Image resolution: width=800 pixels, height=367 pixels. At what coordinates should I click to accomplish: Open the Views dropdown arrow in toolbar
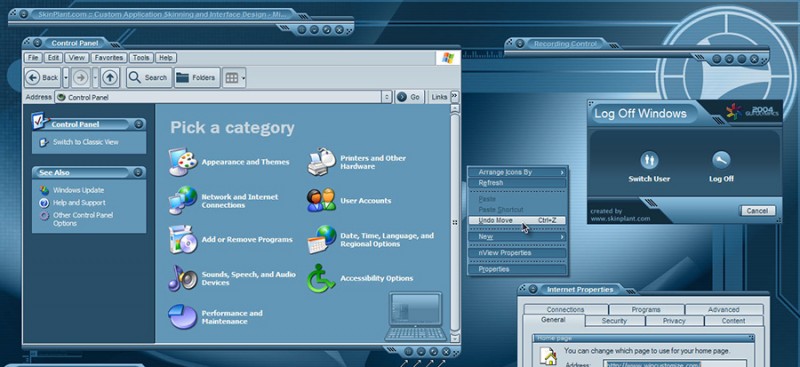[243, 78]
